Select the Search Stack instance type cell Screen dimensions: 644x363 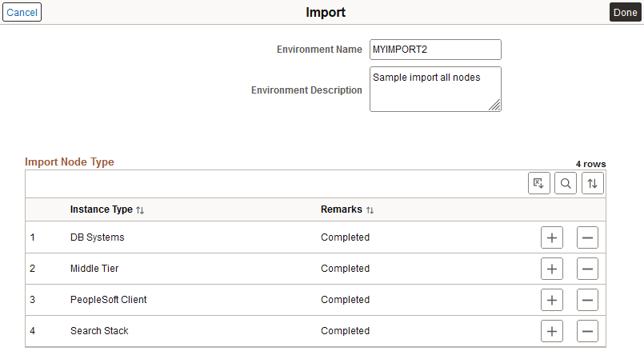coord(99,331)
